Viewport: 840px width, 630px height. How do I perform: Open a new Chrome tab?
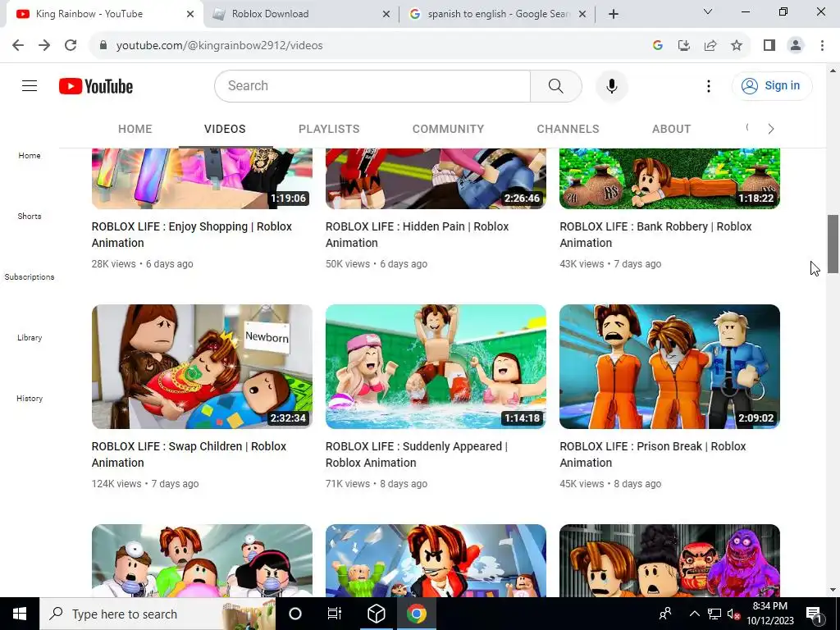[614, 14]
